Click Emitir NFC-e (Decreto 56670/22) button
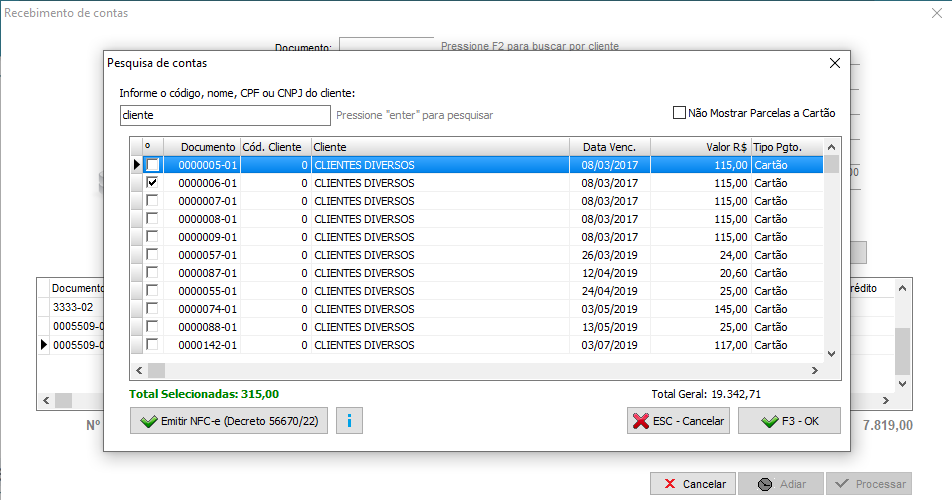 (x=229, y=421)
